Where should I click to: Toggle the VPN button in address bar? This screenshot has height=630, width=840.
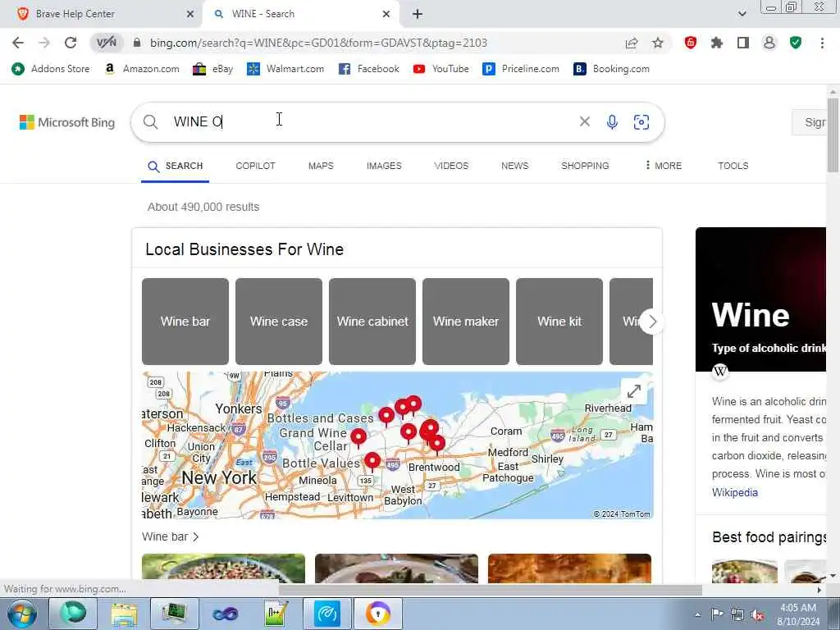click(x=106, y=43)
